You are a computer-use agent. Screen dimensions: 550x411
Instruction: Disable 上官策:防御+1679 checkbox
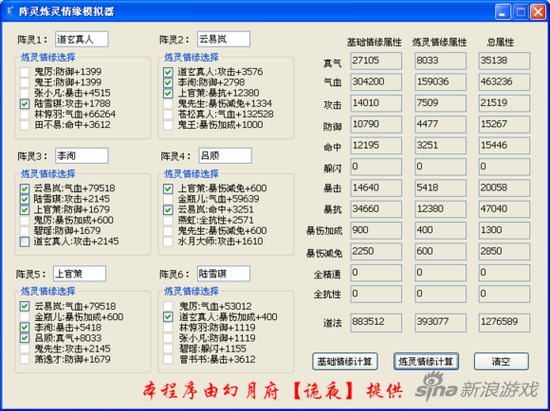[x=25, y=210]
